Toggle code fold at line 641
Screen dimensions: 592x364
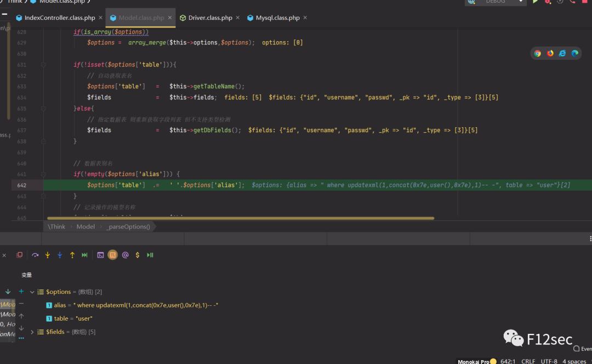point(43,174)
